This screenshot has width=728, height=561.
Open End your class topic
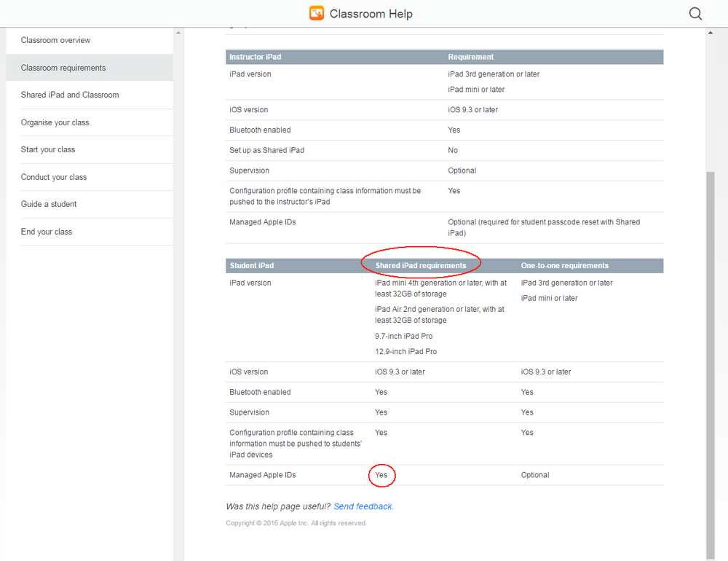pyautogui.click(x=47, y=232)
